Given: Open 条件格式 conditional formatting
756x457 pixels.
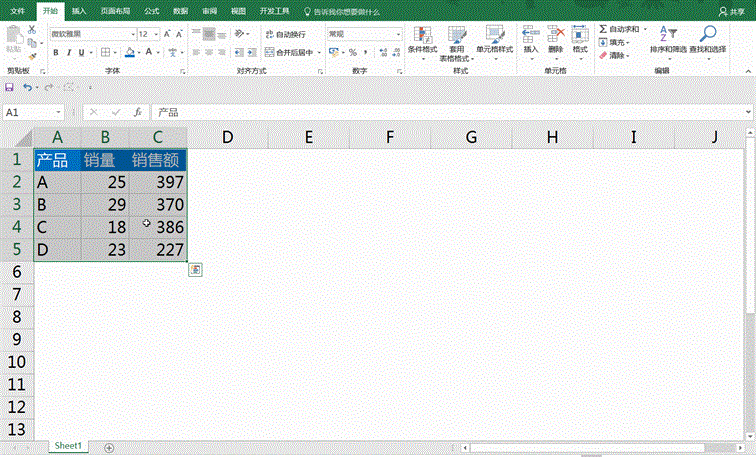Looking at the screenshot, I should 422,37.
